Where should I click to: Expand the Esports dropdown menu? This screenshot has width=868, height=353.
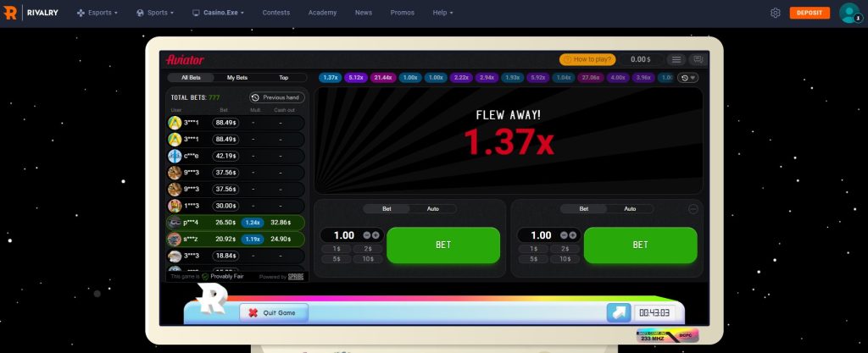(97, 13)
